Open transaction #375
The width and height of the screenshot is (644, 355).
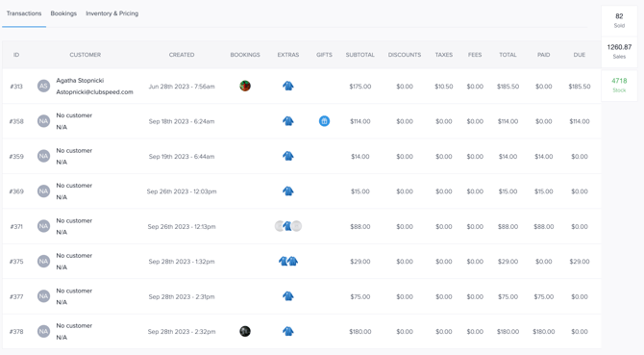click(16, 262)
